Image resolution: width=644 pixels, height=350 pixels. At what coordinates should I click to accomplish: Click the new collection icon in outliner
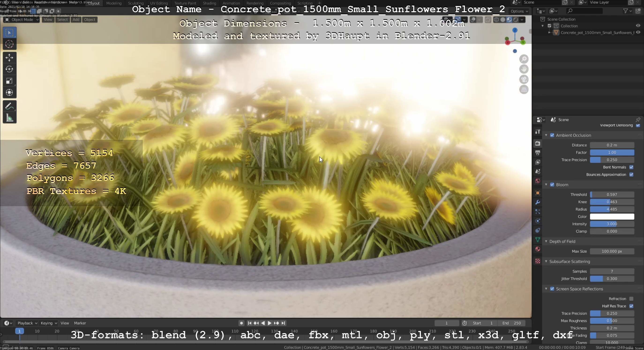point(638,11)
